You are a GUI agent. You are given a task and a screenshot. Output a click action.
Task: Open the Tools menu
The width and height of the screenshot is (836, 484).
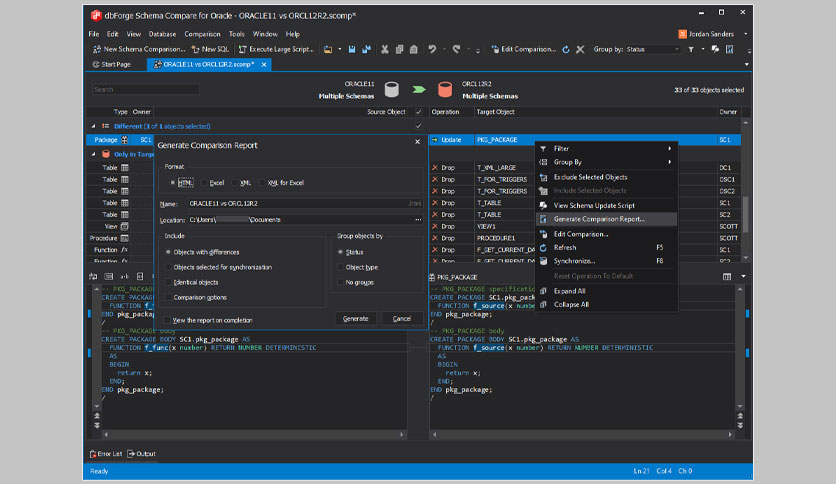click(x=237, y=34)
